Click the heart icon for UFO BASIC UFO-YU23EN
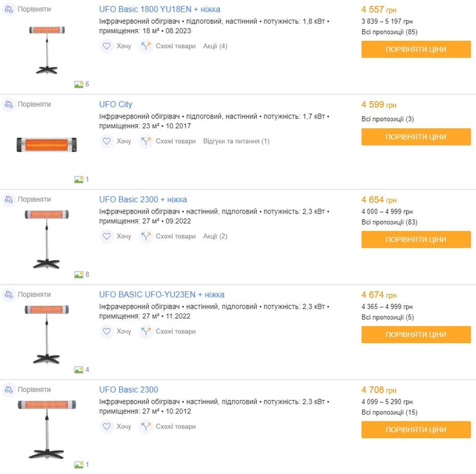The height and width of the screenshot is (474, 476). click(107, 331)
